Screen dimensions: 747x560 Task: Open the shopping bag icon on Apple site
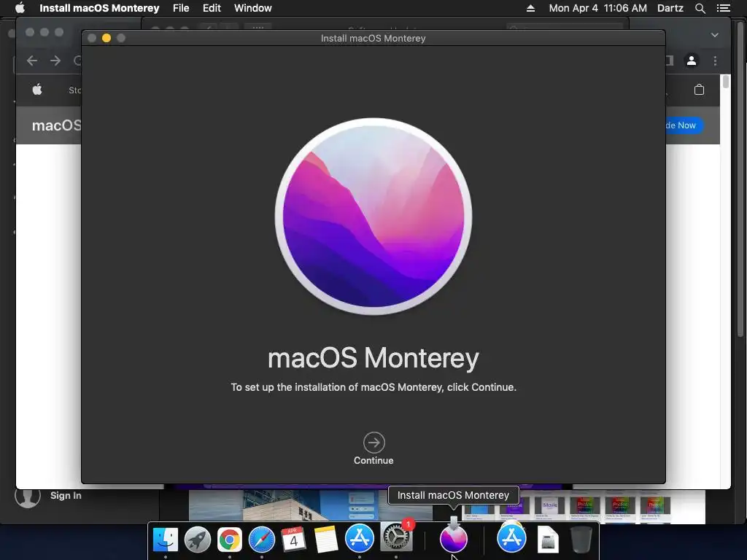coord(699,90)
